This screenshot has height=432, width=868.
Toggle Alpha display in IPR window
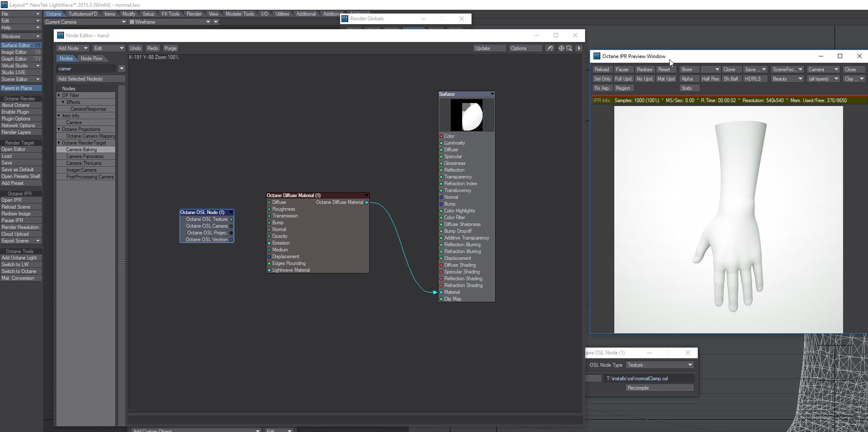tap(689, 79)
